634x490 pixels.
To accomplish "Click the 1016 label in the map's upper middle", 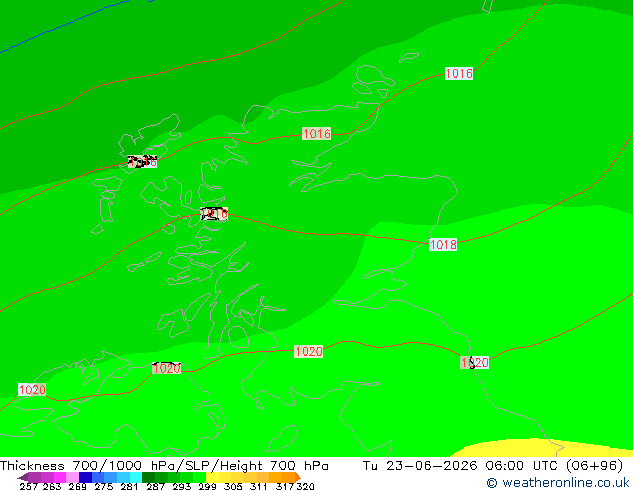I will [x=317, y=133].
